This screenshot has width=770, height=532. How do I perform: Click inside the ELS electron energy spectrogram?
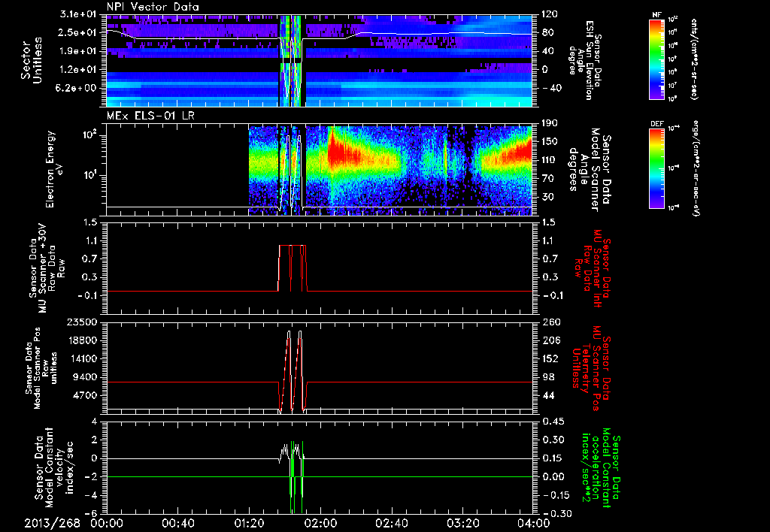[319, 170]
